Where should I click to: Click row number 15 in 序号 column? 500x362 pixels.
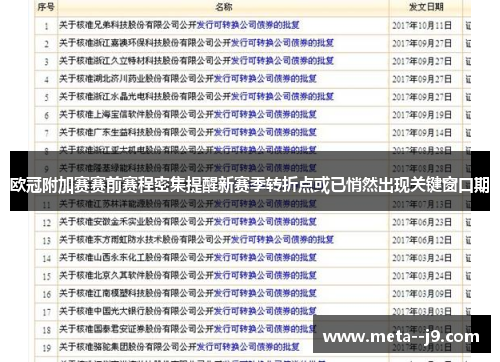point(46,276)
